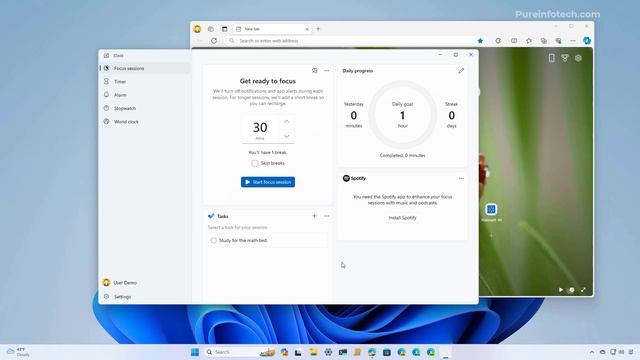Open the User Demo account entry
Viewport: 640px width, 360px height.
tap(145, 282)
